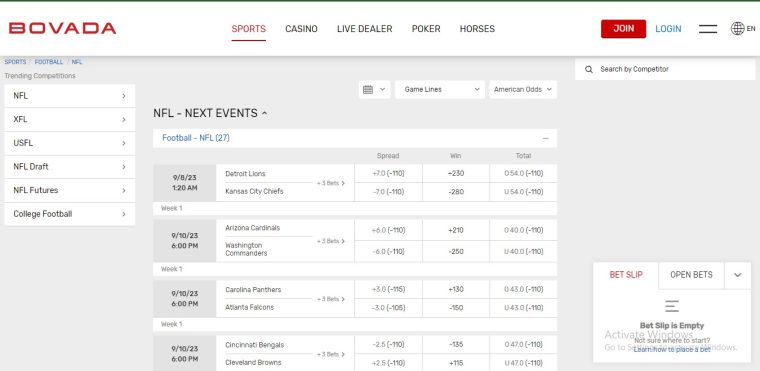The width and height of the screenshot is (760, 371).
Task: Open the American Odds dropdown
Action: (x=523, y=90)
